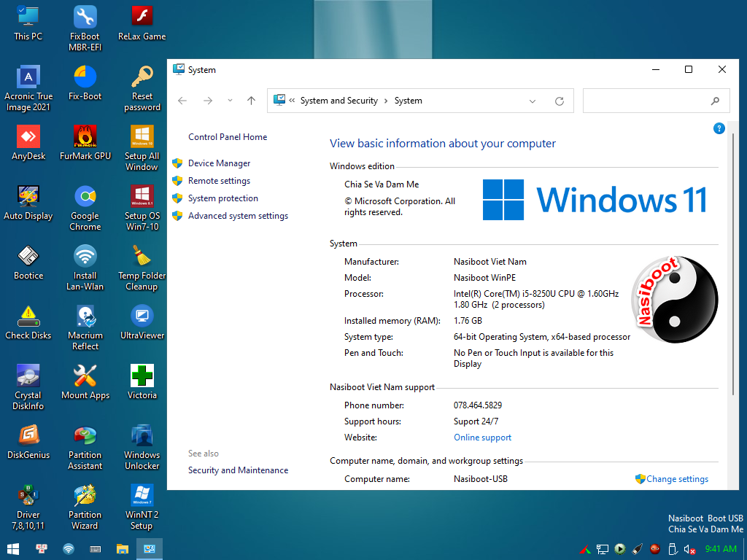This screenshot has height=560, width=747.
Task: Click the muted speaker tray icon
Action: click(x=690, y=548)
